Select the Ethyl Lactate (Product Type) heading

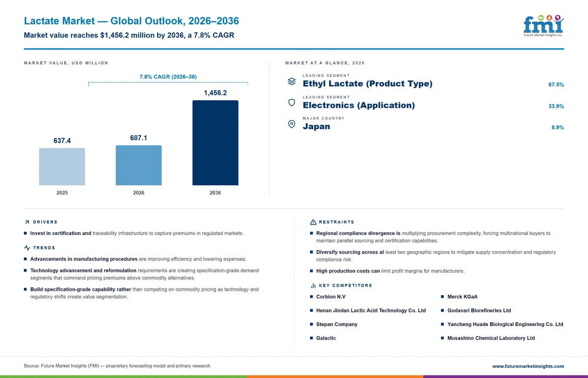(367, 84)
